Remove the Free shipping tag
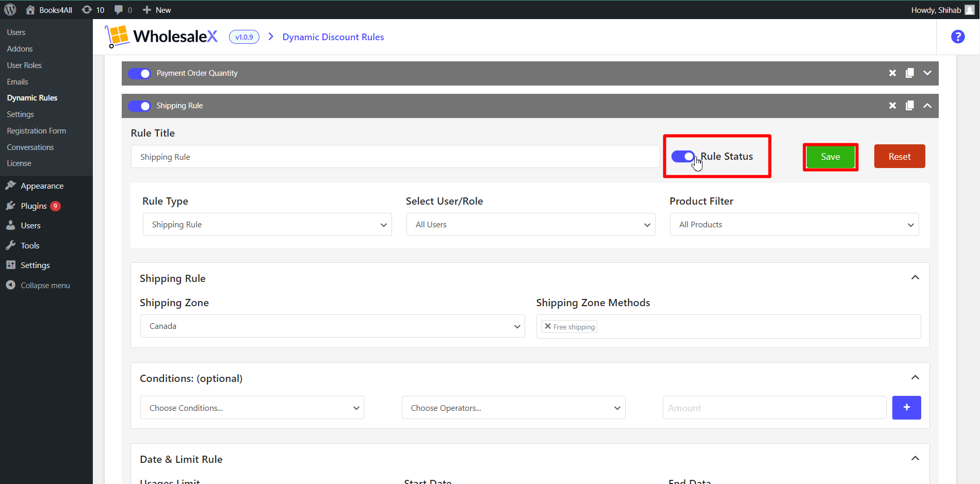Screen dimensions: 980x484 (x=548, y=326)
